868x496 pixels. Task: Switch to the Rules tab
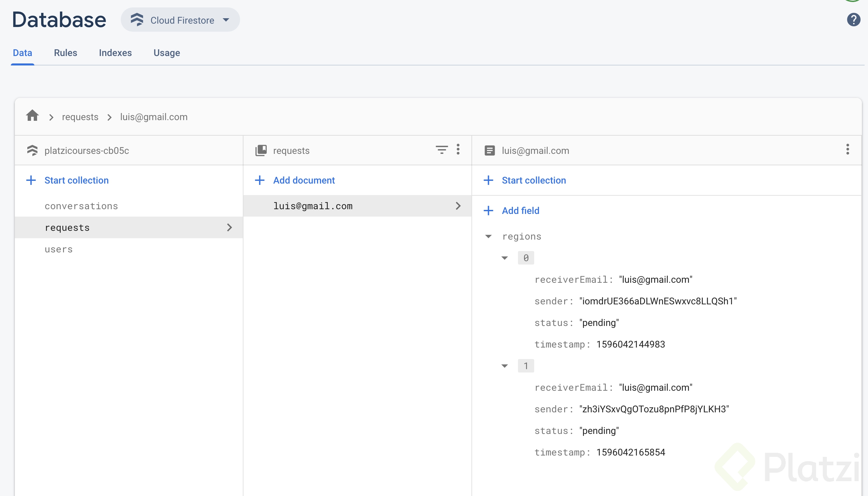(65, 53)
